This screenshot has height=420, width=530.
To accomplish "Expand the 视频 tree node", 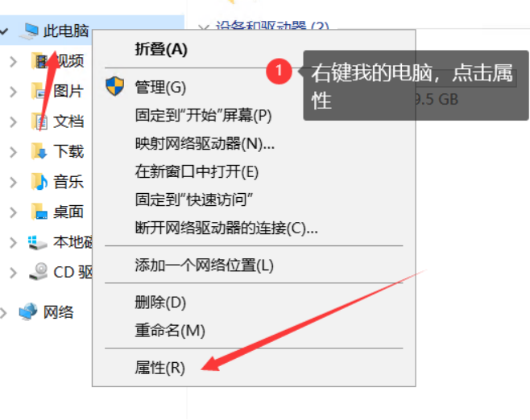I will tap(13, 61).
